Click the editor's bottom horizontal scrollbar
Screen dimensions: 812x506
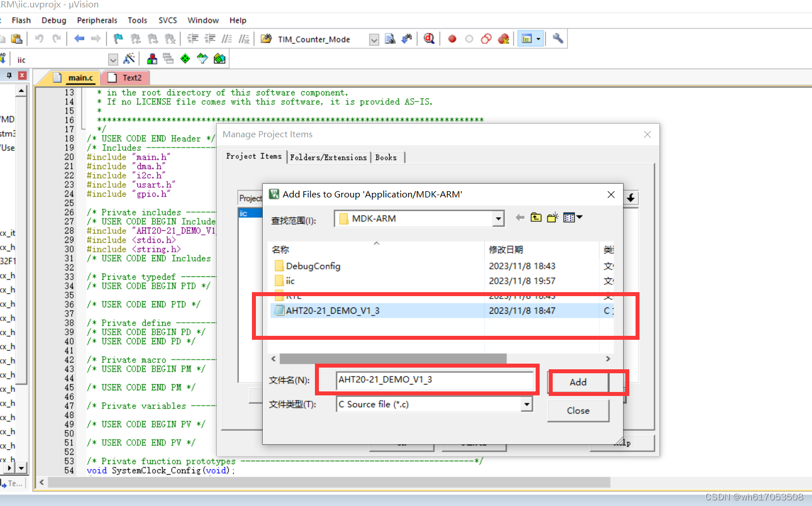coord(329,483)
